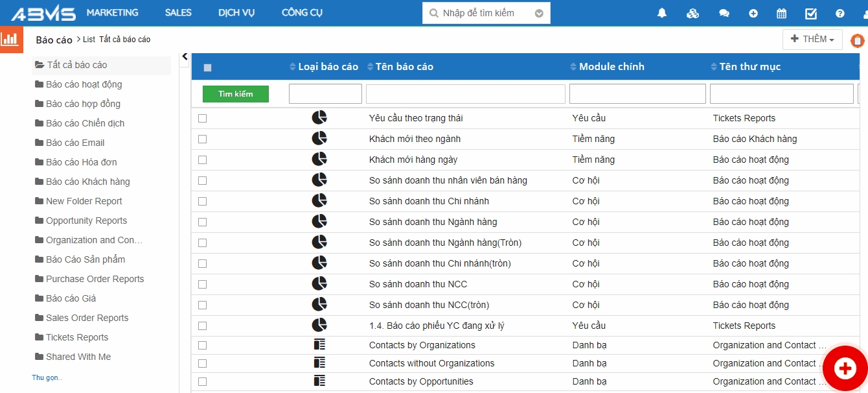
Task: Click the help question mark icon
Action: coord(840,13)
